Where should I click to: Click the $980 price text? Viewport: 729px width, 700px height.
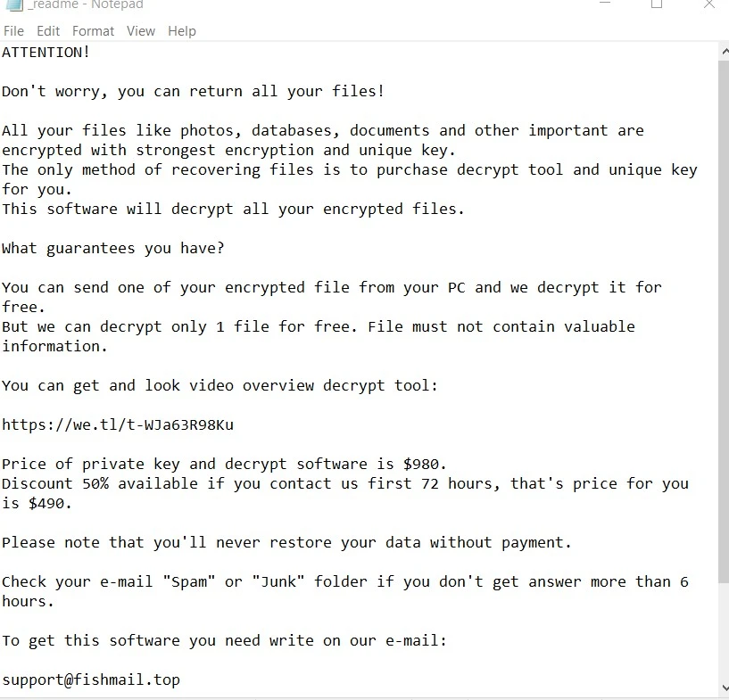[x=421, y=464]
